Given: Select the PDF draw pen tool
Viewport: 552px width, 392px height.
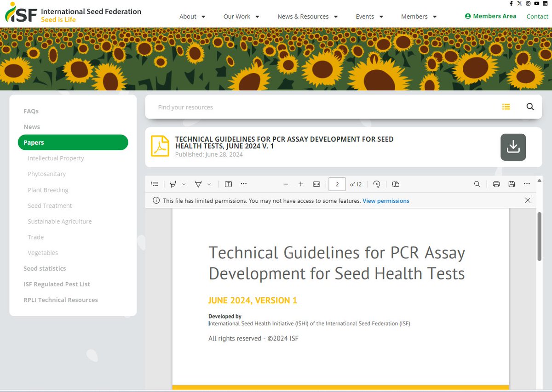Looking at the screenshot, I should pyautogui.click(x=198, y=184).
